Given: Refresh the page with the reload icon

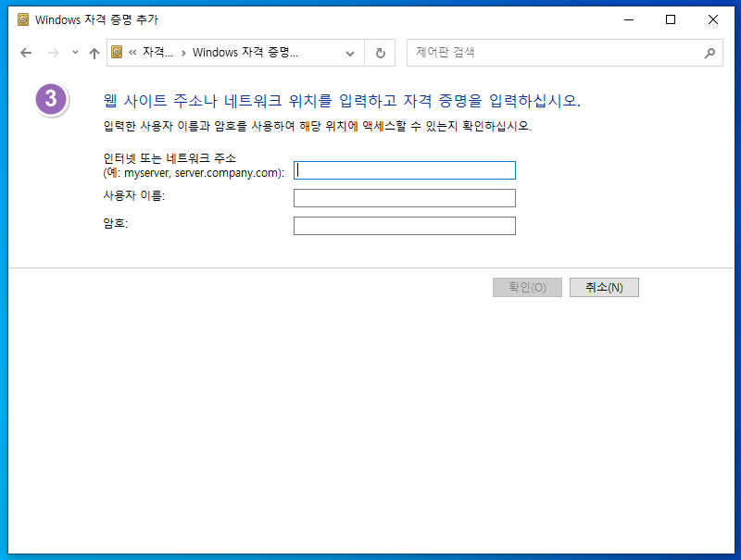Looking at the screenshot, I should pyautogui.click(x=380, y=53).
